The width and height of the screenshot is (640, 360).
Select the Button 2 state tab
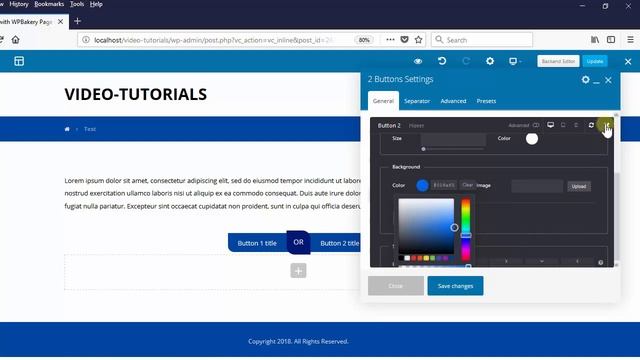click(x=389, y=125)
